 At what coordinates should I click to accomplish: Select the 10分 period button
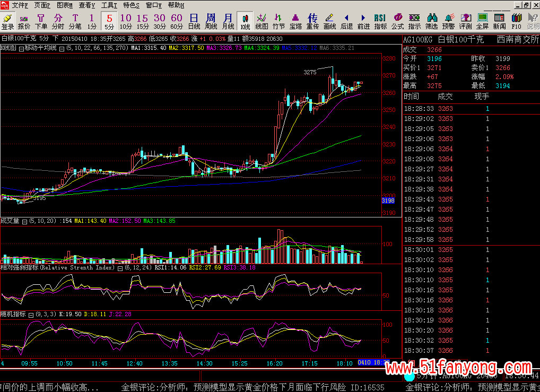[x=126, y=21]
